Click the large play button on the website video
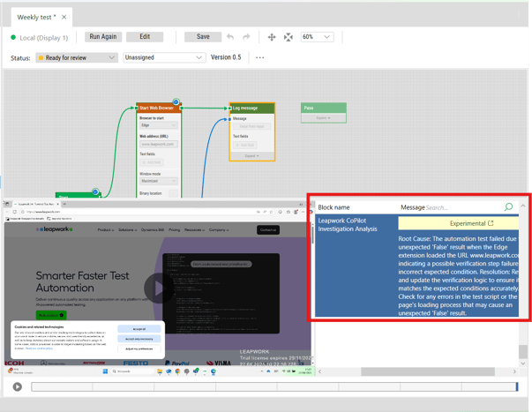Viewport: 532px width, 412px height. pyautogui.click(x=158, y=288)
